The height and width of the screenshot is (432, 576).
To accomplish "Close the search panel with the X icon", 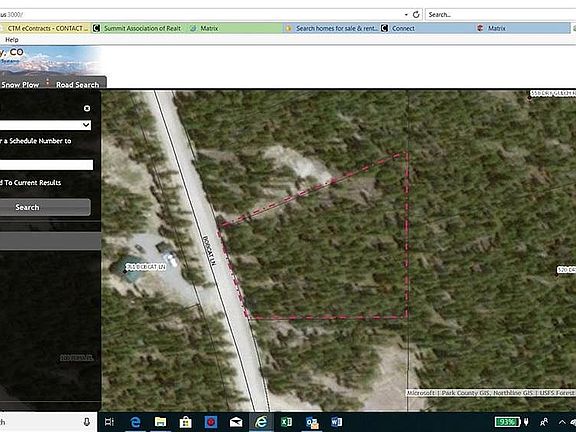I will click(x=87, y=108).
